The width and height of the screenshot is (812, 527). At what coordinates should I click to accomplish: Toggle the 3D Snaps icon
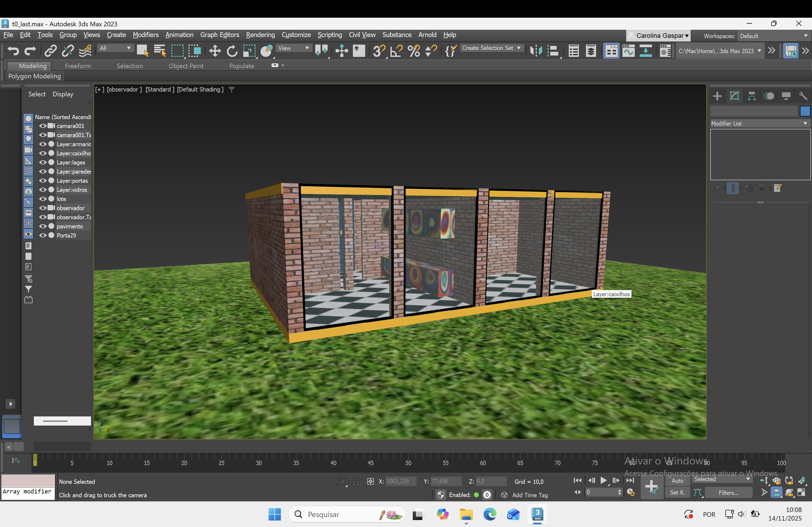tap(379, 51)
